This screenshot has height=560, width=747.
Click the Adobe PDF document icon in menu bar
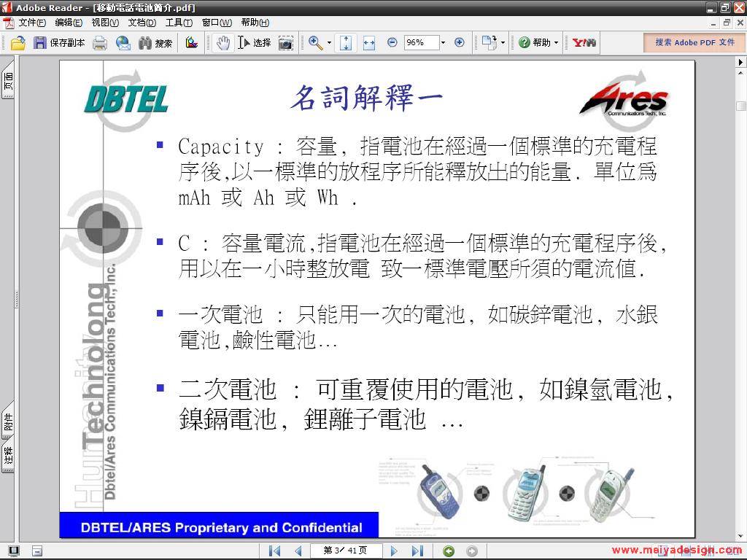9,23
